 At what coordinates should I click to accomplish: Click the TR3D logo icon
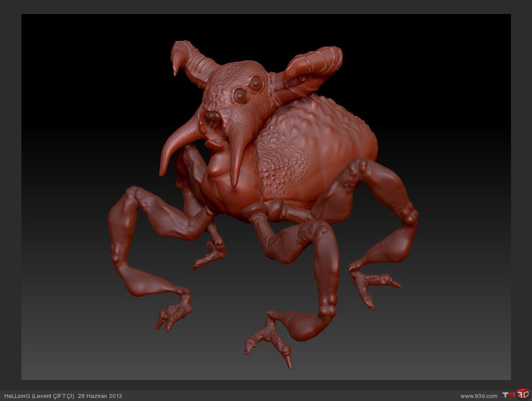pos(515,394)
